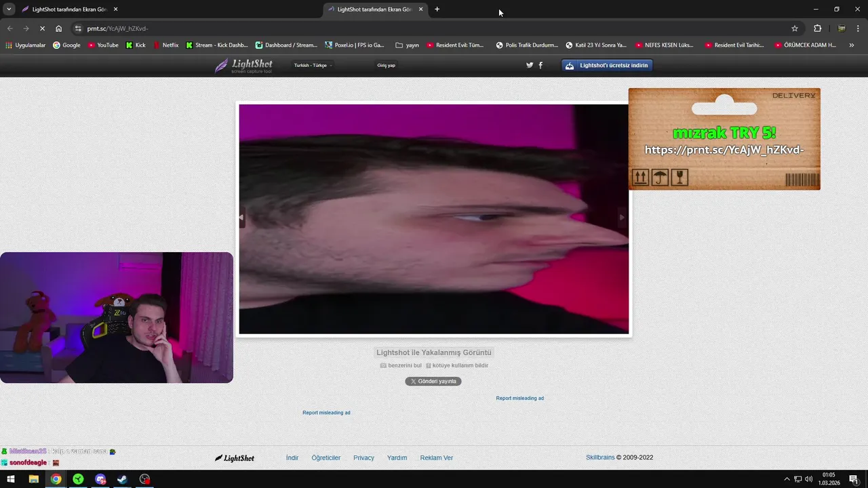The height and width of the screenshot is (488, 868).
Task: Open the Poxel.io FPS bookmark
Action: coord(355,45)
